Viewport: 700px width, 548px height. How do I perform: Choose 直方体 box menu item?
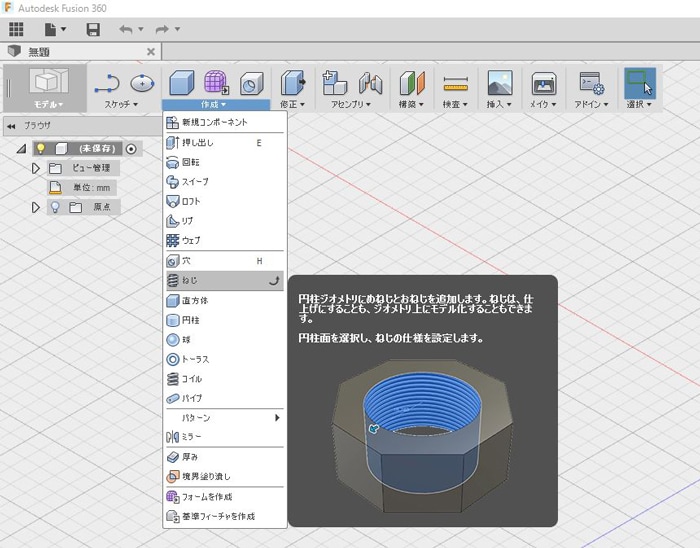(225, 301)
